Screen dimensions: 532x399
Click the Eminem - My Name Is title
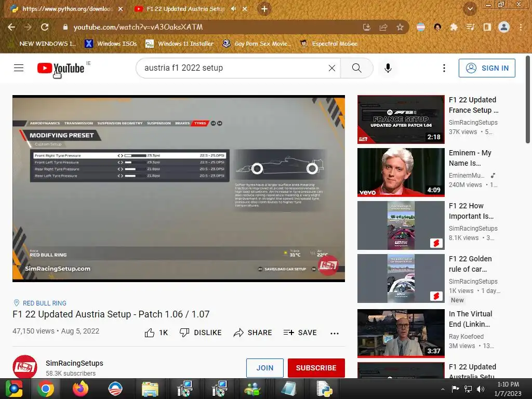pyautogui.click(x=470, y=158)
